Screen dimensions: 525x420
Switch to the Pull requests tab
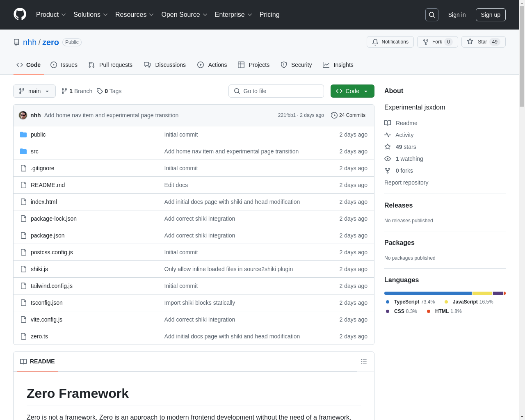click(110, 65)
